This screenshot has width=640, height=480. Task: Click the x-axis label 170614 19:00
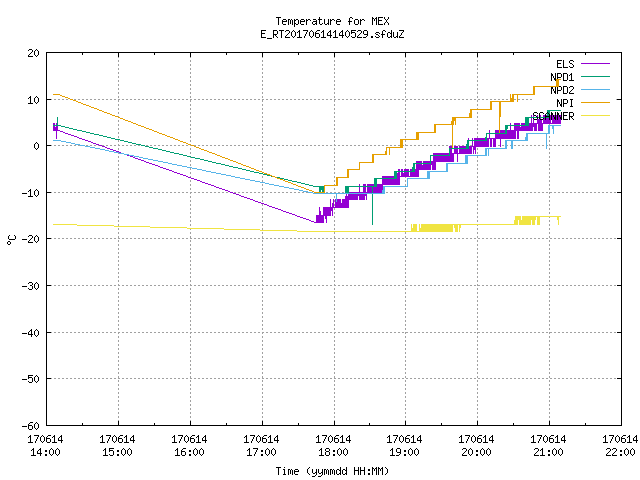(404, 446)
